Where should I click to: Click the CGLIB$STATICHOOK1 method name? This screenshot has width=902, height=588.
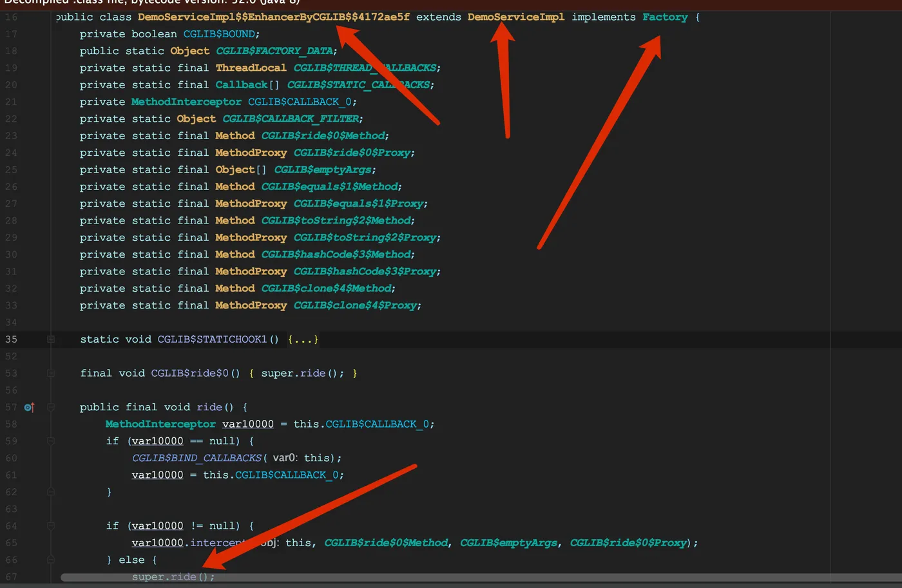coord(212,339)
